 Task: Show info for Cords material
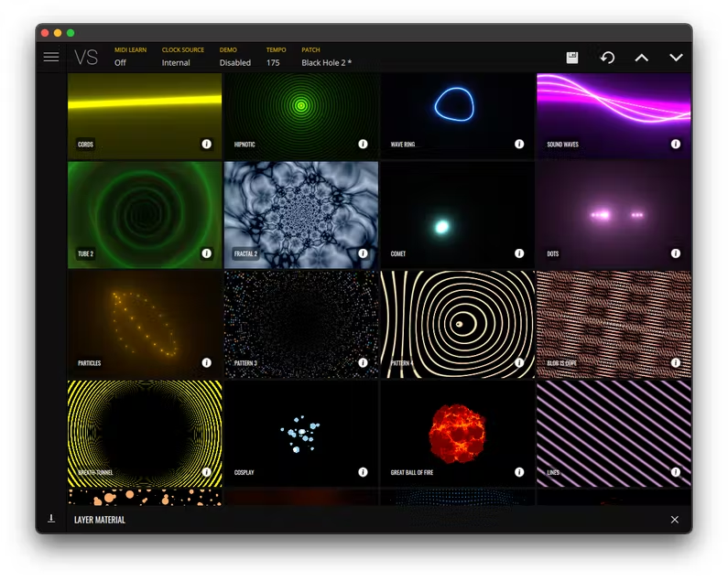(x=206, y=145)
